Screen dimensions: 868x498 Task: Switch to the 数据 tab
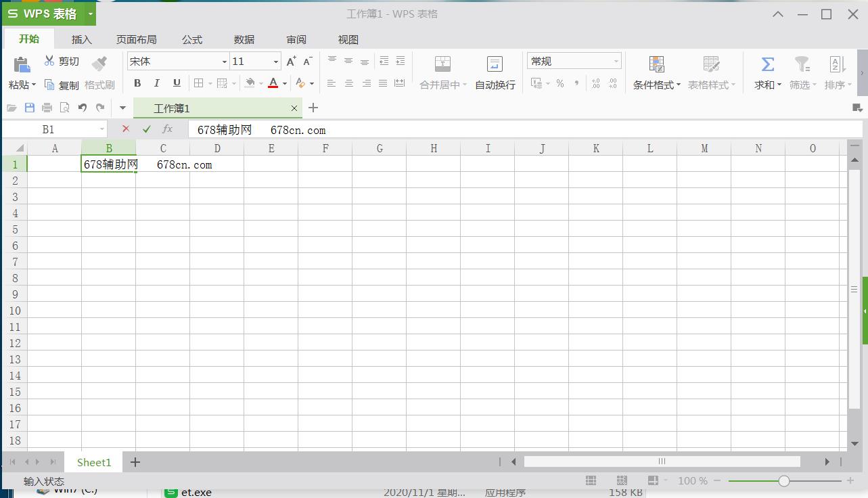pyautogui.click(x=244, y=40)
